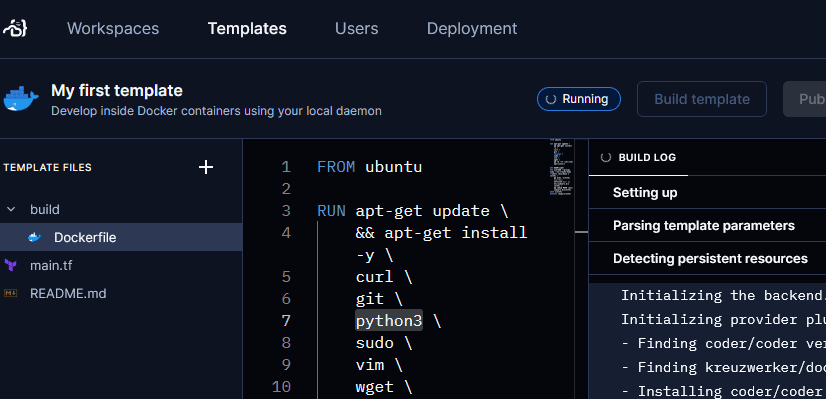Image resolution: width=826 pixels, height=399 pixels.
Task: Click the word python3 on line 7
Action: click(x=389, y=320)
